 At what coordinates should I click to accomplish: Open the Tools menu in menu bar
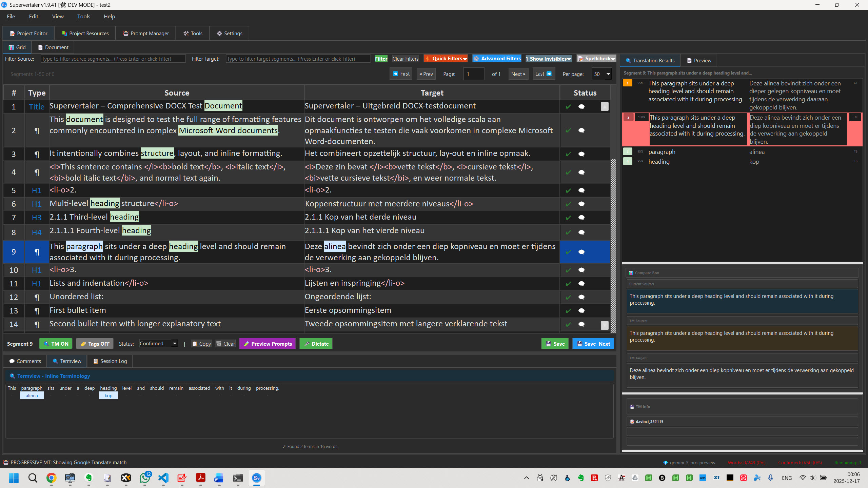tap(83, 16)
